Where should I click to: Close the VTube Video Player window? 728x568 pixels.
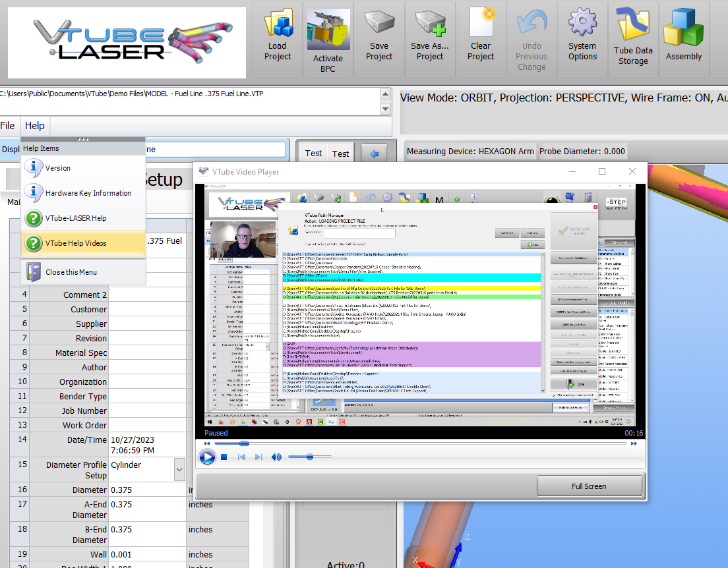coord(632,171)
